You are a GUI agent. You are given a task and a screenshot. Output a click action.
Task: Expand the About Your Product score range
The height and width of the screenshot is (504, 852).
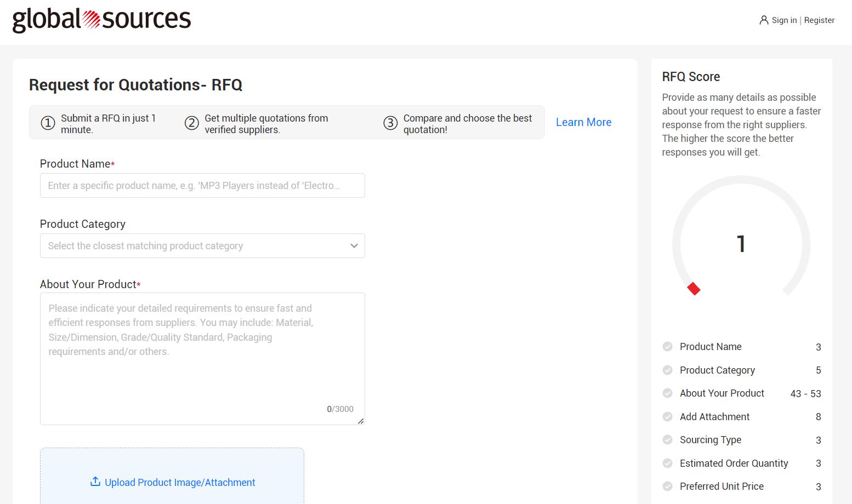[x=805, y=393]
